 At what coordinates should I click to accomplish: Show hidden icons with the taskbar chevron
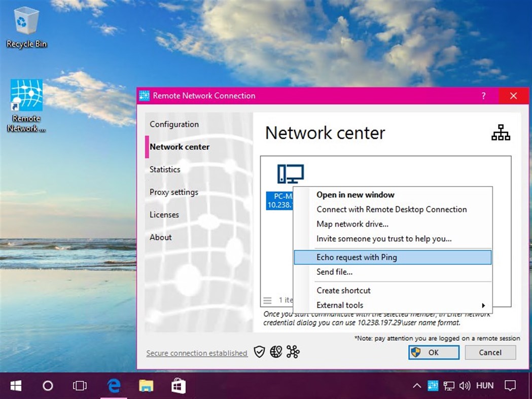(x=416, y=385)
